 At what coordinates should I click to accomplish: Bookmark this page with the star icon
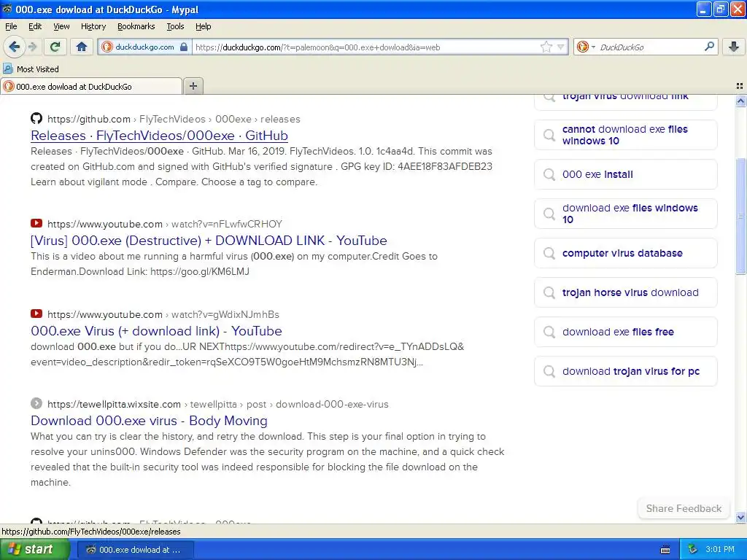[546, 47]
